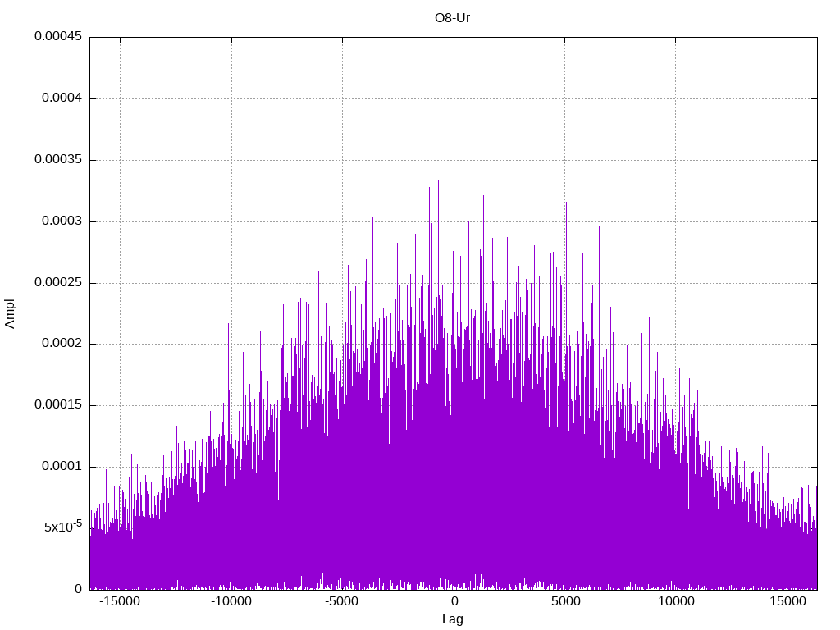The height and width of the screenshot is (630, 840).
Task: Click the 15000 x-axis tick label
Action: point(787,601)
